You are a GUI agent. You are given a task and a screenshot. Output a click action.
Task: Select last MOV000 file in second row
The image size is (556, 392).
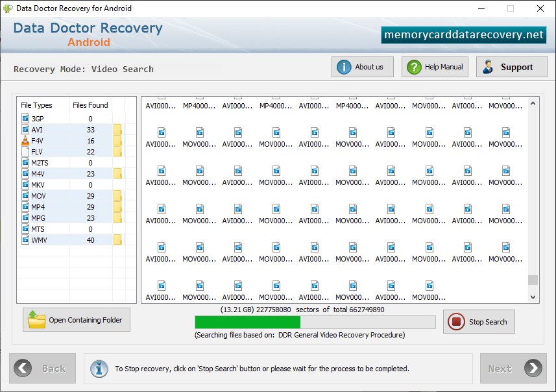coord(505,138)
